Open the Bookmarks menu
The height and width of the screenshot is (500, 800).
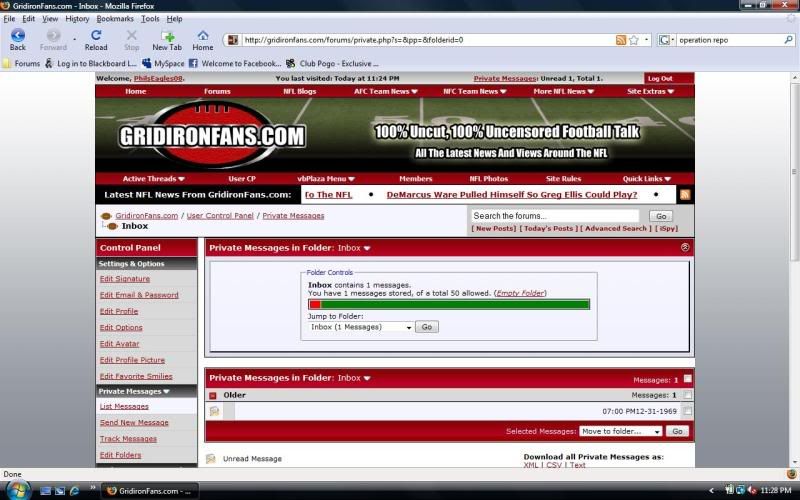click(x=115, y=19)
